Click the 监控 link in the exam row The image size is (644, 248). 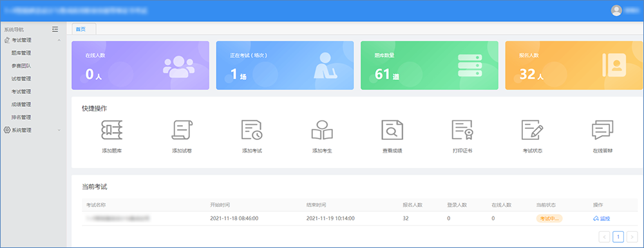click(601, 218)
